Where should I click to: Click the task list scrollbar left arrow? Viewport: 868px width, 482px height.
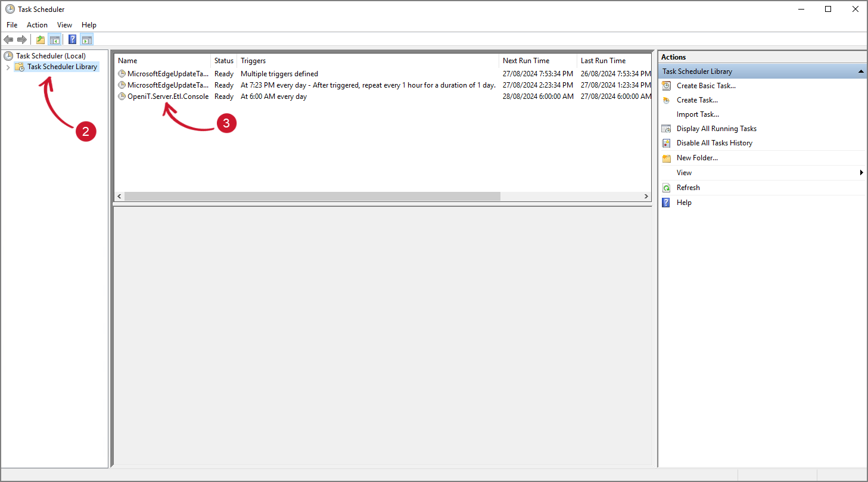[x=119, y=197]
